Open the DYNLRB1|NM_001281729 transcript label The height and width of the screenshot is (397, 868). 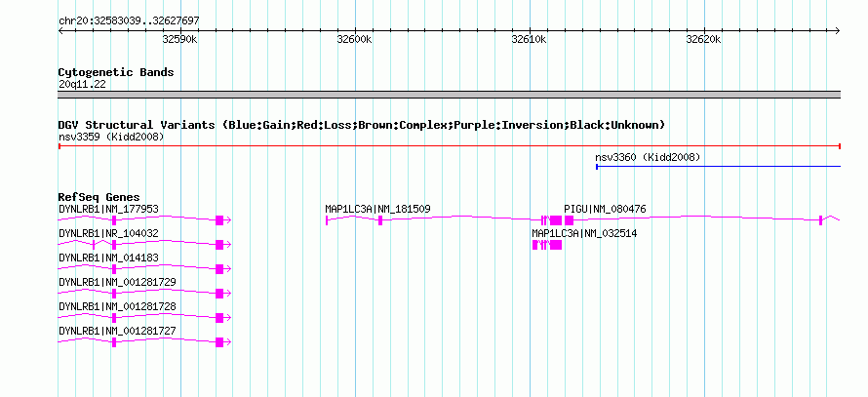click(117, 282)
